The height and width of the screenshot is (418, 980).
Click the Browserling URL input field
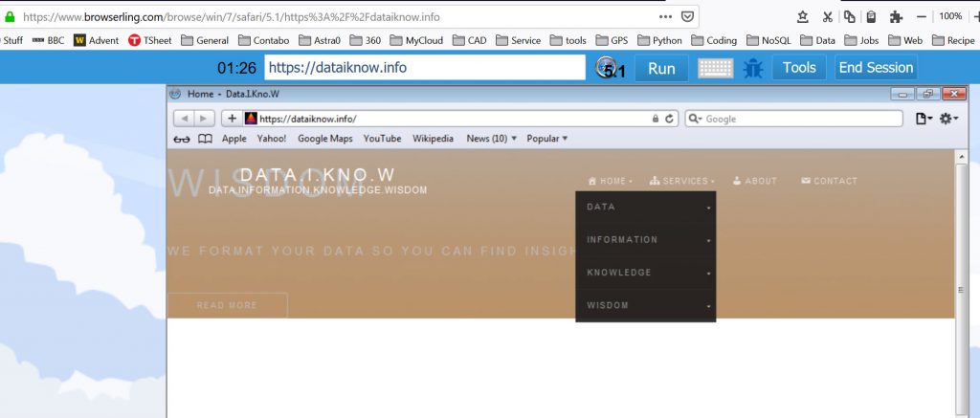(424, 68)
